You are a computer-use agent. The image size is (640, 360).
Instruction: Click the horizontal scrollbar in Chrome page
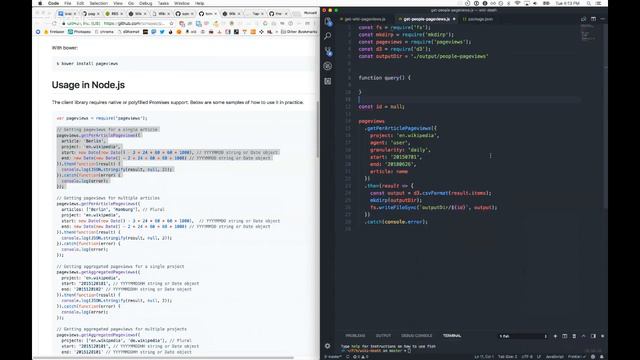click(x=163, y=358)
